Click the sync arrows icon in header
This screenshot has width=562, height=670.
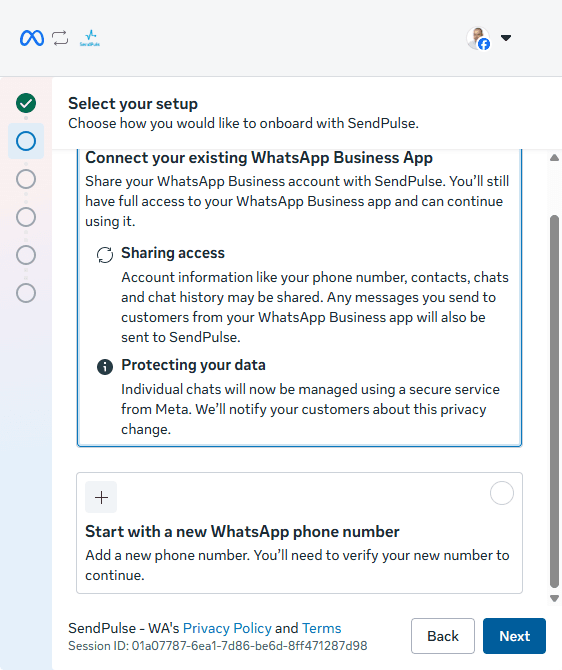pyautogui.click(x=60, y=38)
